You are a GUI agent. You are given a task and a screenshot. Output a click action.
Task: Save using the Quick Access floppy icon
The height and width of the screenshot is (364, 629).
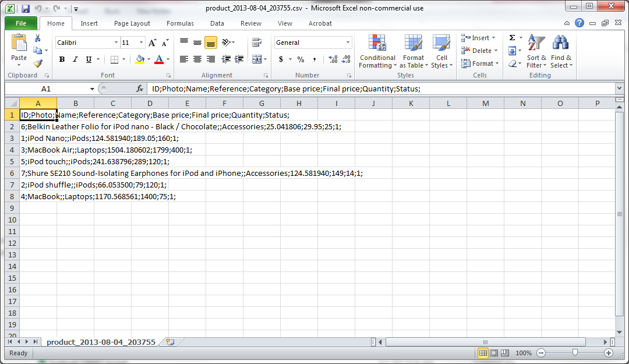click(25, 8)
